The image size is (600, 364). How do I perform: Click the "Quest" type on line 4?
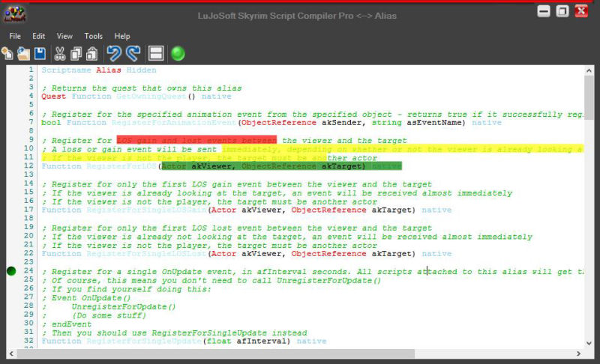(x=53, y=97)
